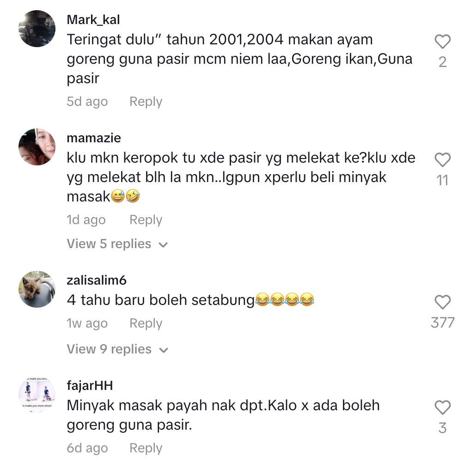Reply to Mark_kal's comment

click(146, 102)
